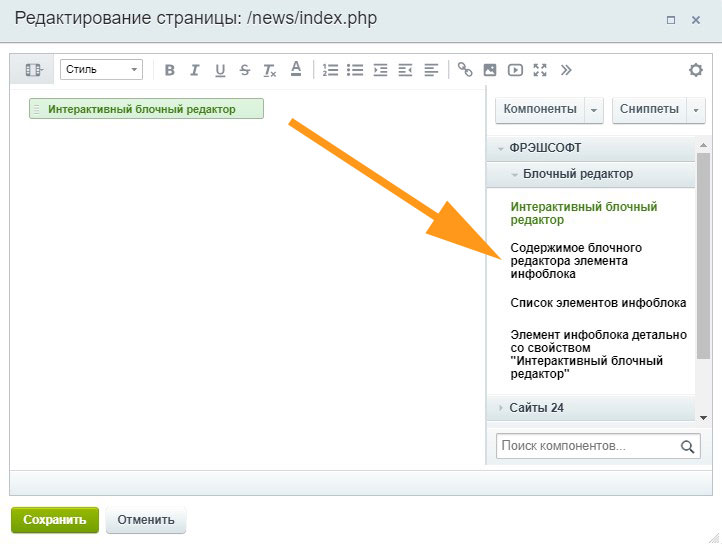Open the Стиль style dropdown
The image size is (722, 544).
click(x=101, y=70)
